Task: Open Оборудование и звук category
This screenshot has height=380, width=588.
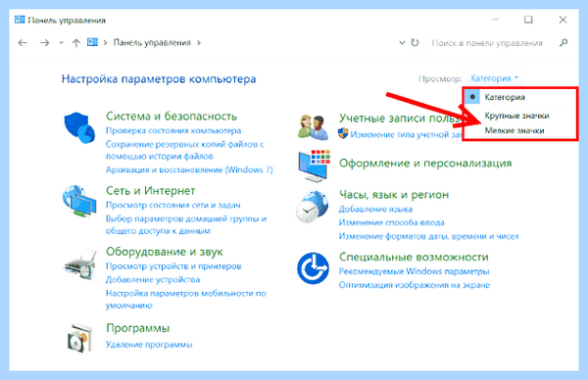Action: click(165, 252)
